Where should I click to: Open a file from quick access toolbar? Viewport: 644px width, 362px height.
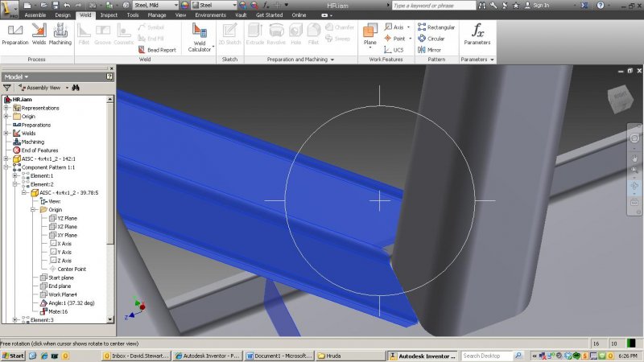pyautogui.click(x=44, y=6)
